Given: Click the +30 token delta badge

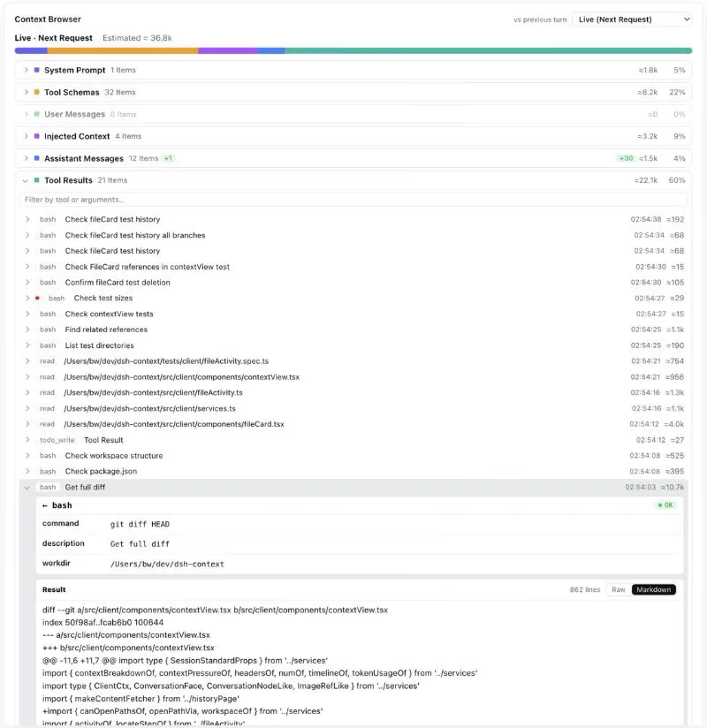Looking at the screenshot, I should pyautogui.click(x=626, y=159).
